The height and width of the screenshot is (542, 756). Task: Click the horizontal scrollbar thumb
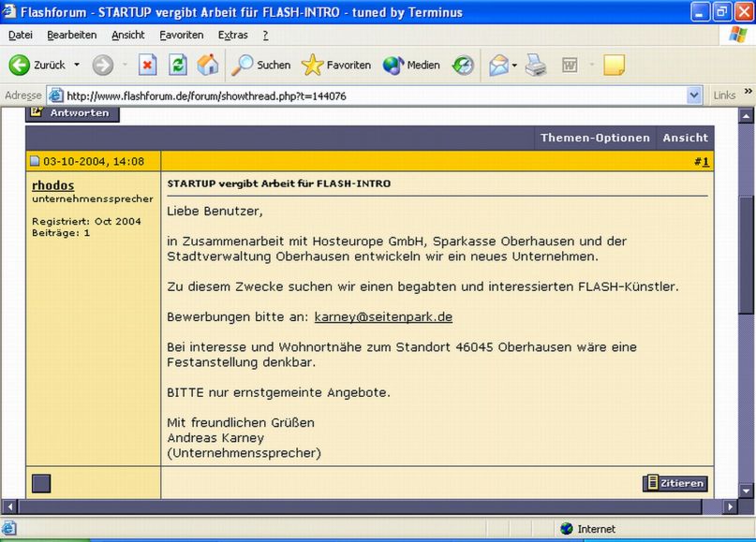(360, 506)
